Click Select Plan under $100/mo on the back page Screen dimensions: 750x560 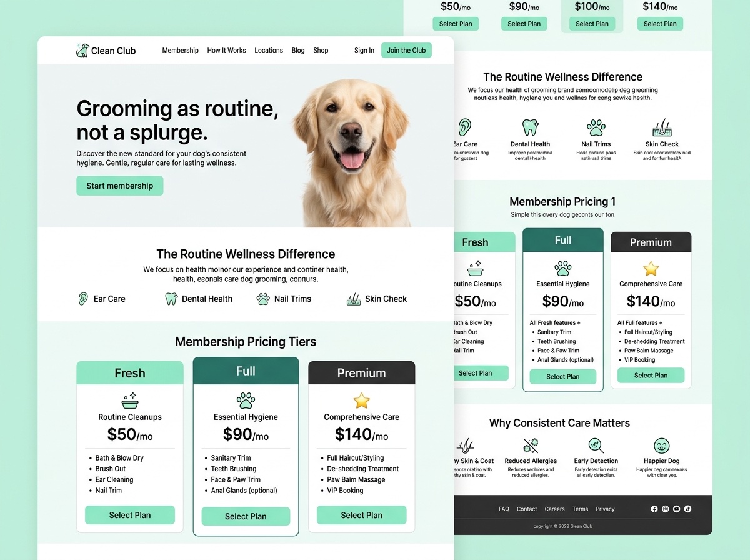click(x=592, y=24)
